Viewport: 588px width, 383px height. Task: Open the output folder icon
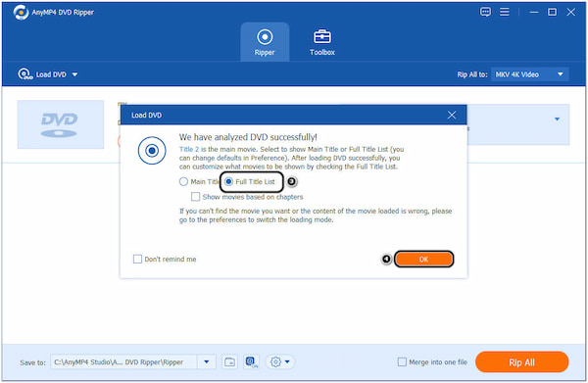click(x=229, y=362)
